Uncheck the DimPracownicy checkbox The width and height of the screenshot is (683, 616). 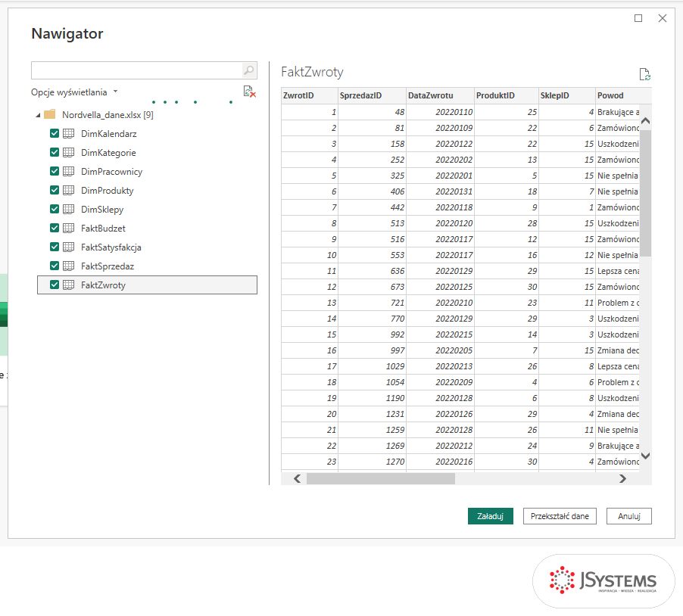point(55,171)
